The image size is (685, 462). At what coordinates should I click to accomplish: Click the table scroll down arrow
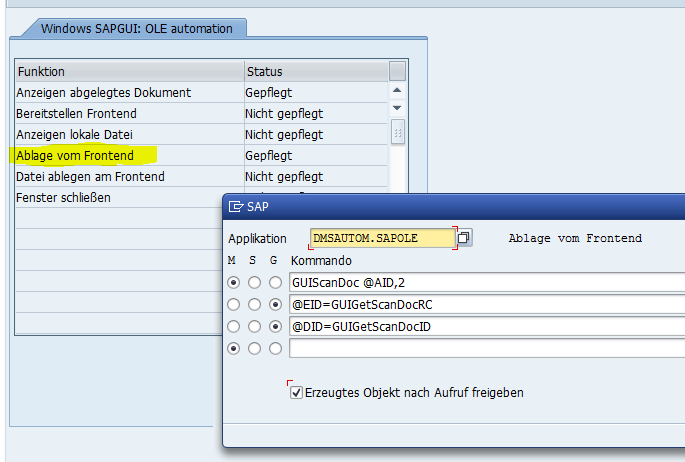[x=397, y=107]
